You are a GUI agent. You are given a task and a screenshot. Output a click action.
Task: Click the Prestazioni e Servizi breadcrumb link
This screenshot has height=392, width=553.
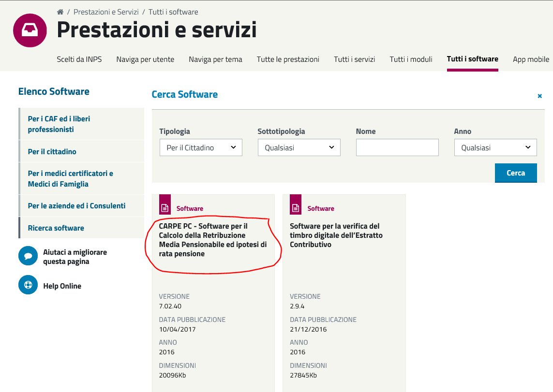click(106, 12)
